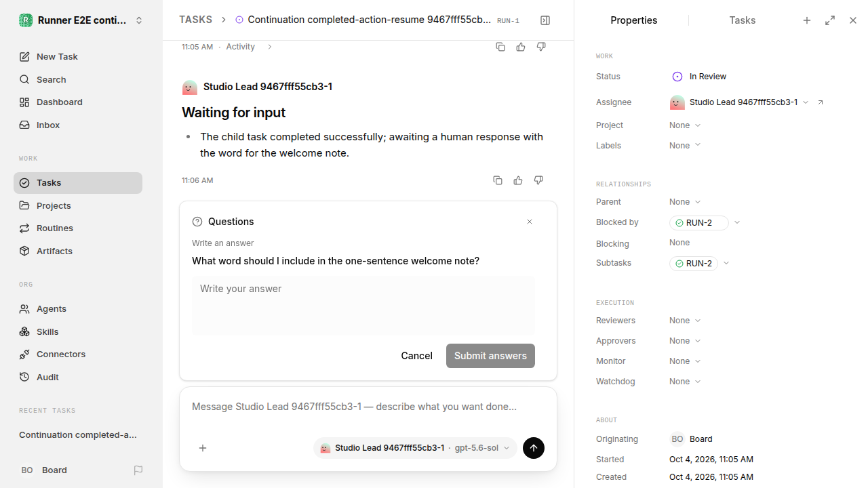Copy the 11:06 AM Waiting for input message

(498, 180)
